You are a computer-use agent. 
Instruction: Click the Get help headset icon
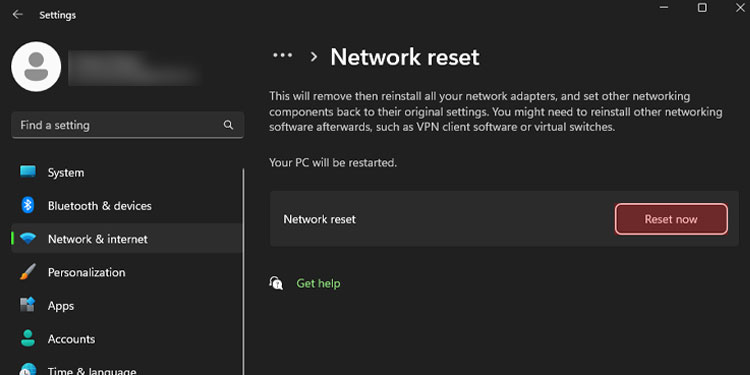[x=276, y=283]
